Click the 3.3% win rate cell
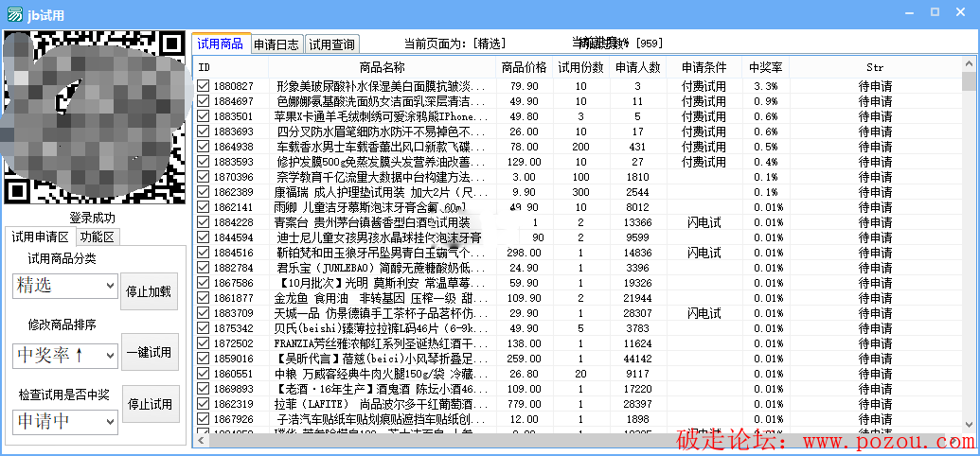 (x=766, y=86)
